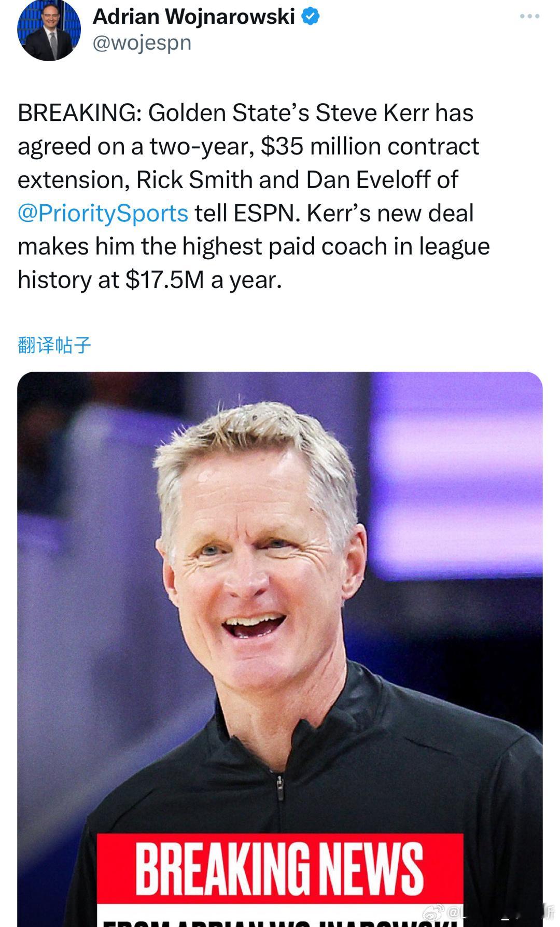This screenshot has height=927, width=560.
Task: Click Dan Eveloff's name in the tweet
Action: [x=368, y=180]
